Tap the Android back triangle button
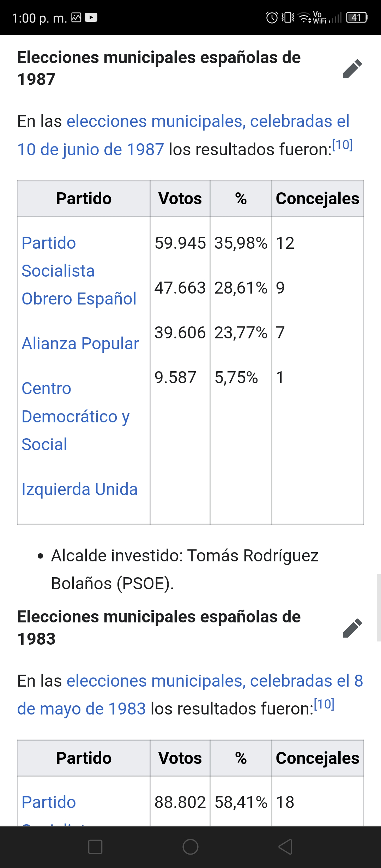Viewport: 381px width, 868px height. click(x=285, y=846)
